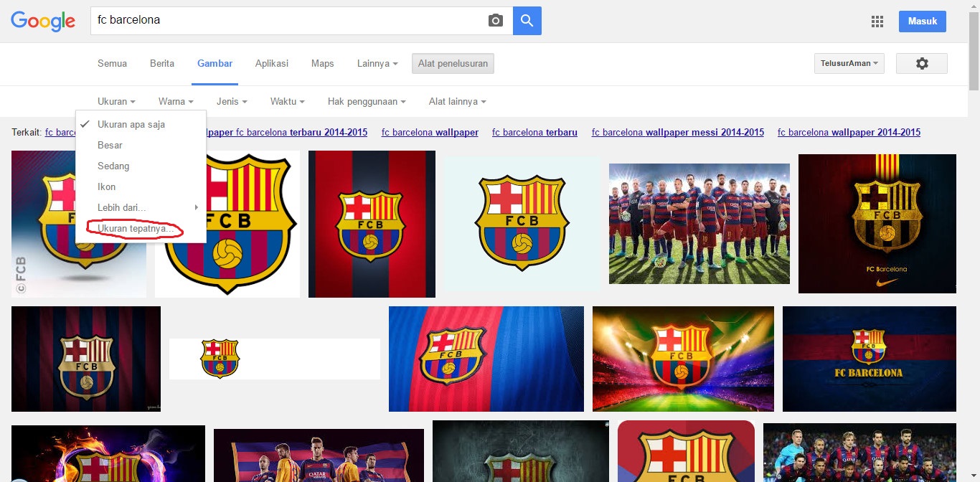Image resolution: width=980 pixels, height=482 pixels.
Task: Open the Aplikasi tab
Action: tap(272, 63)
